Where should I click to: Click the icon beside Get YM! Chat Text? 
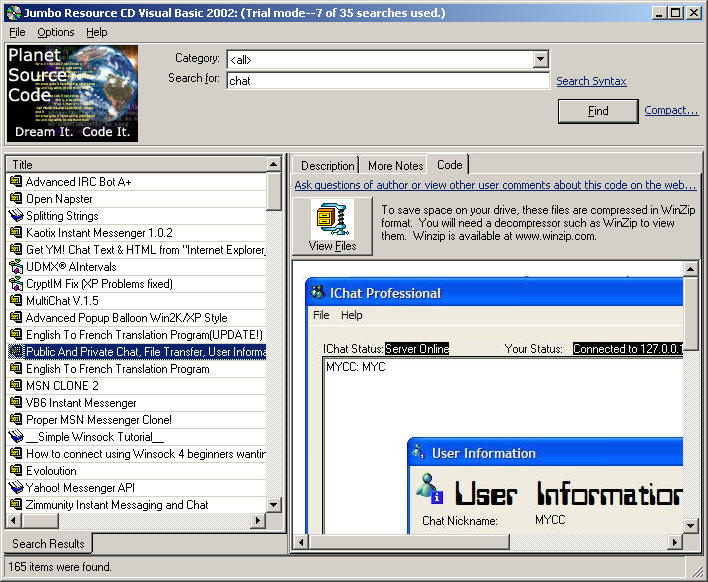(16, 250)
